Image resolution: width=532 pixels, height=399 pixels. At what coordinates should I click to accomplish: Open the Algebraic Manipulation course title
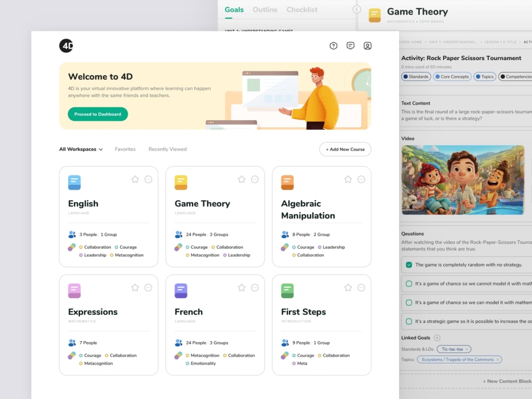(308, 210)
